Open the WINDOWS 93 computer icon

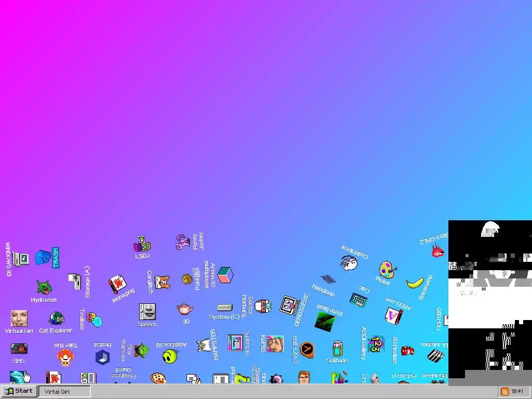pos(21,259)
